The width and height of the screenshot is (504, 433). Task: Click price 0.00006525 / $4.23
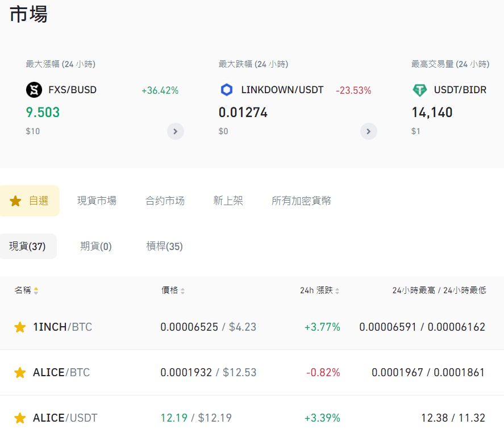point(209,327)
